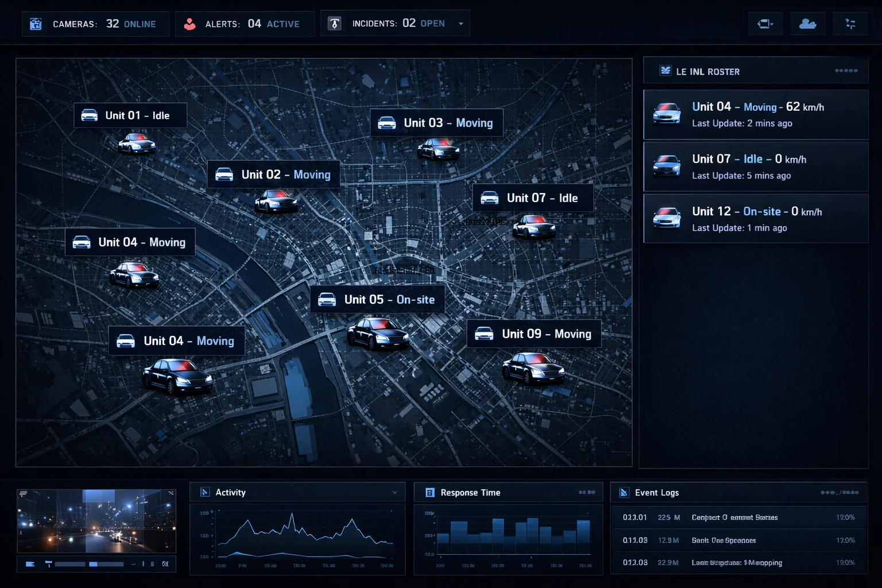Click the Unit 03 Moving map label
Image resolution: width=882 pixels, height=588 pixels.
tap(436, 123)
